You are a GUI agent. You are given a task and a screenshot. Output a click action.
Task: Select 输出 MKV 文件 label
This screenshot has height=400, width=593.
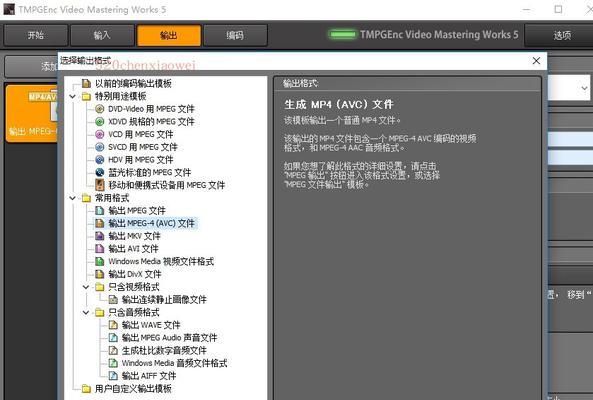coord(134,236)
